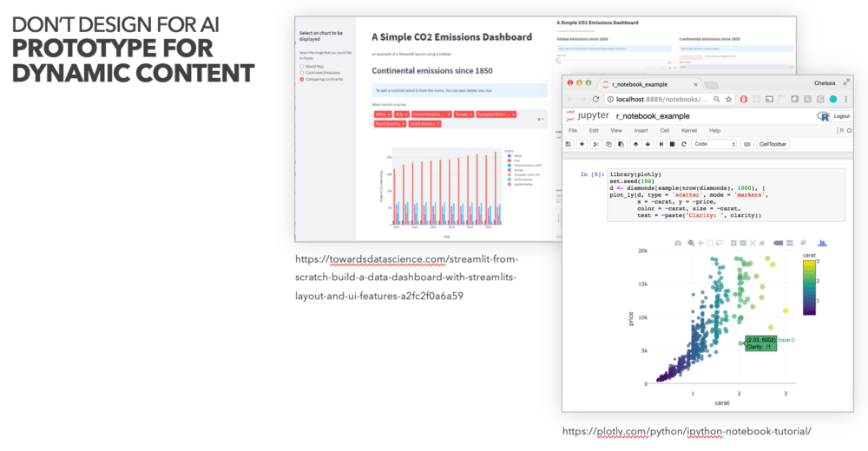Open the command palette keyboard icon
This screenshot has height=451, width=868.
point(746,144)
